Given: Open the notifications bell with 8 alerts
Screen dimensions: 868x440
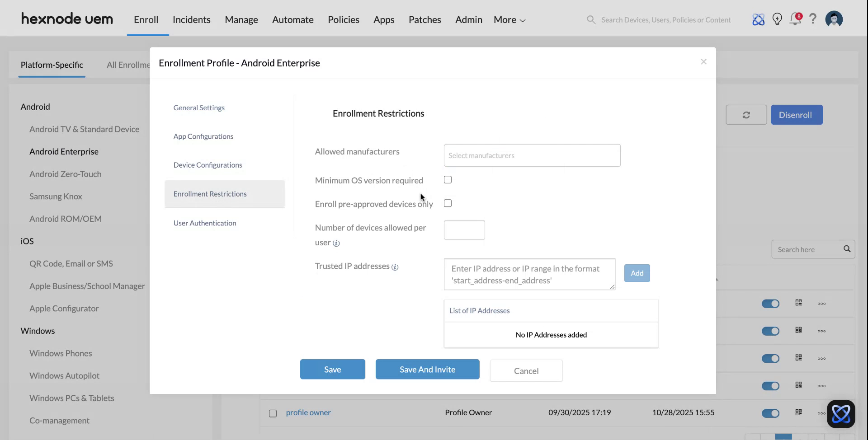Looking at the screenshot, I should [x=795, y=19].
